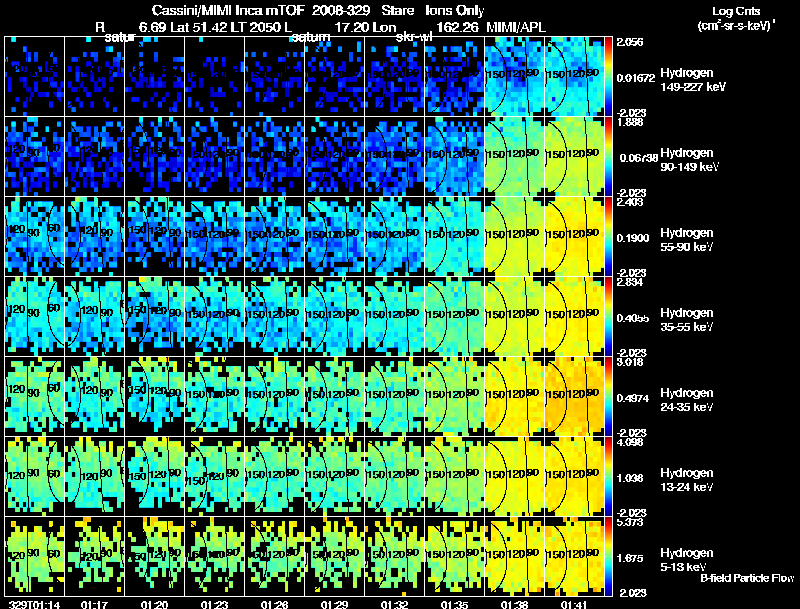Click the 'skr-wl' annotation above panels
This screenshot has width=800, height=609.
tap(414, 37)
